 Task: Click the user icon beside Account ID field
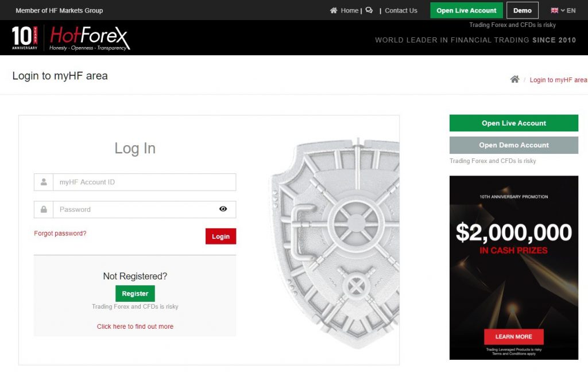(x=44, y=182)
